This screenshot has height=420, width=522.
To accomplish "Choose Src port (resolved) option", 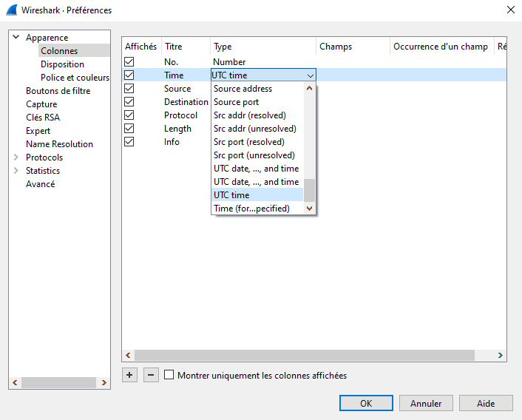I will [x=257, y=142].
